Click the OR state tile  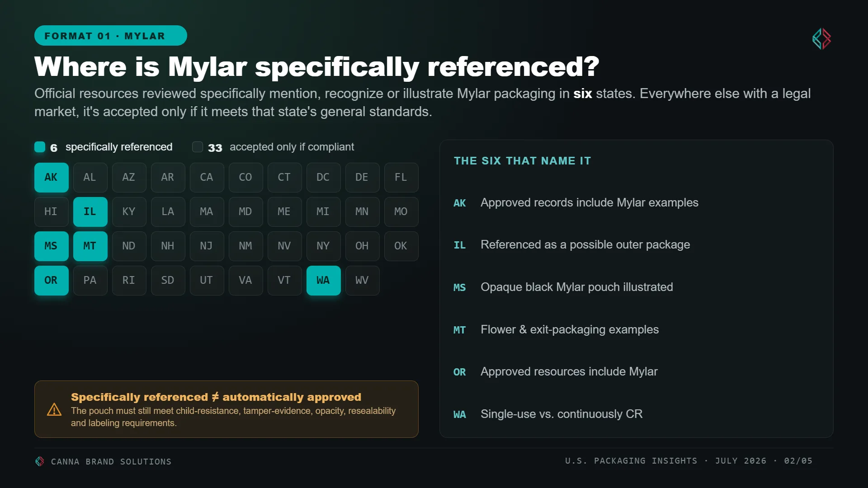(x=52, y=281)
